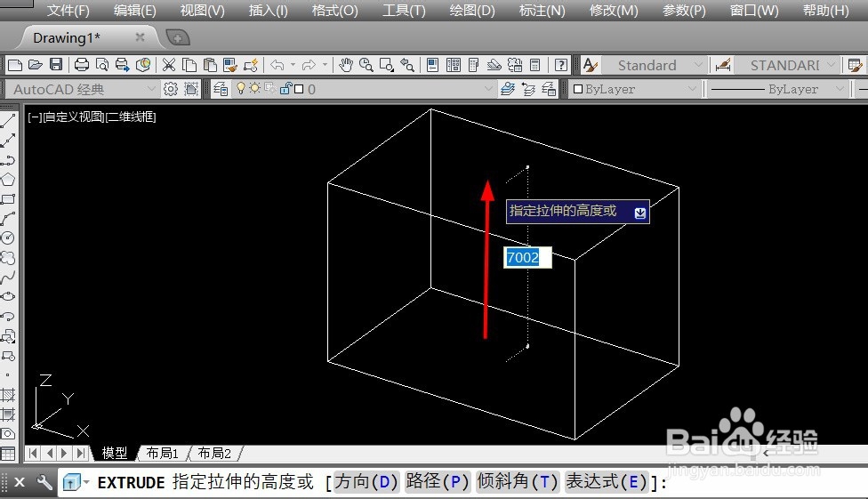Open Help with the question mark icon
Viewport: 868px width, 499px height.
pyautogui.click(x=561, y=65)
